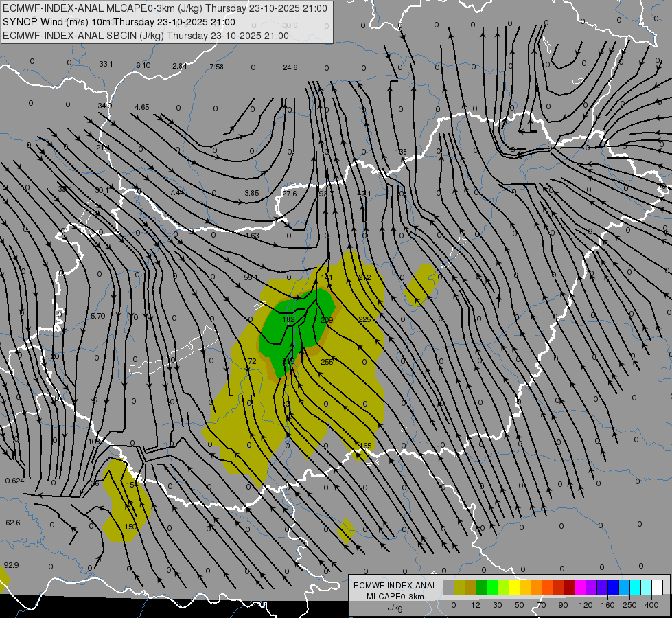Click the 165 value near the border
Viewport: 672px width, 618px height.
(x=365, y=446)
